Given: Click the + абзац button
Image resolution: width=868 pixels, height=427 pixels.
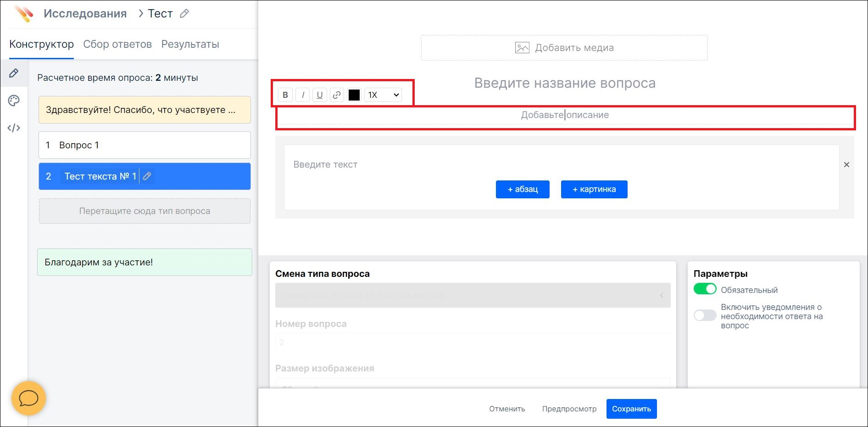Looking at the screenshot, I should pos(522,189).
